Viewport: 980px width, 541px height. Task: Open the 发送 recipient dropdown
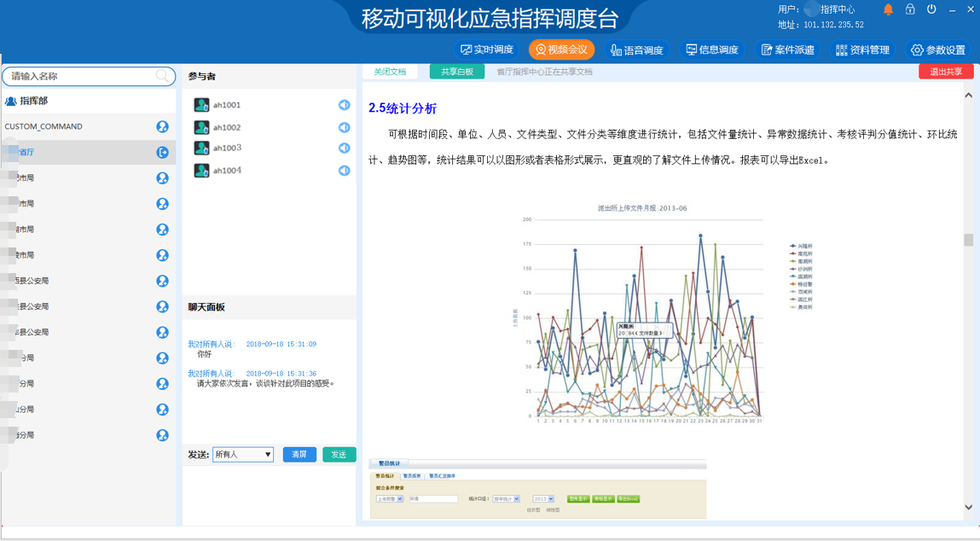click(x=243, y=455)
